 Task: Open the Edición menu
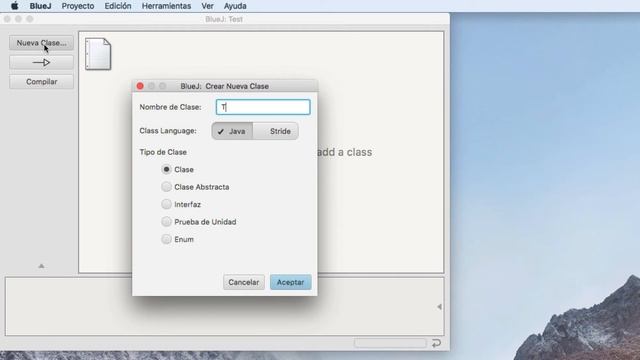point(118,6)
